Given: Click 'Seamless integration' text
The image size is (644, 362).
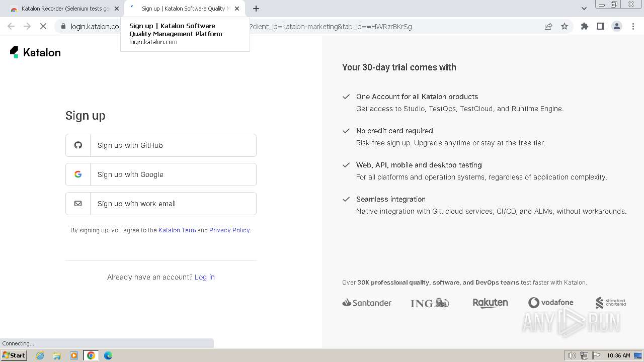Looking at the screenshot, I should pyautogui.click(x=391, y=199).
